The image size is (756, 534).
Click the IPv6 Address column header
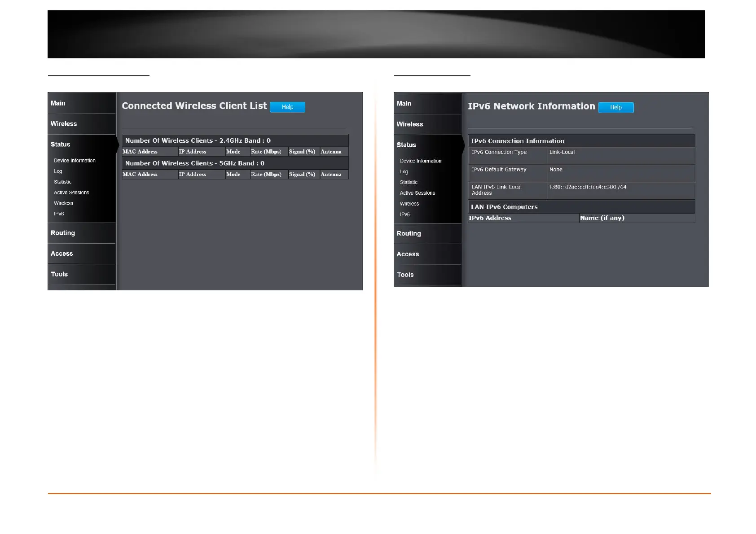point(523,218)
